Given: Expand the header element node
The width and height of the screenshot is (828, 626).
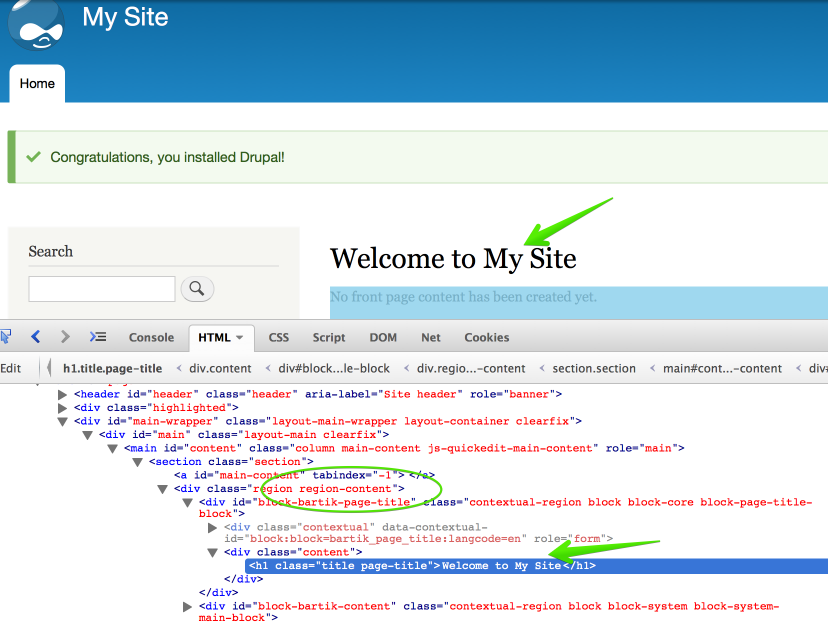Looking at the screenshot, I should click(62, 394).
